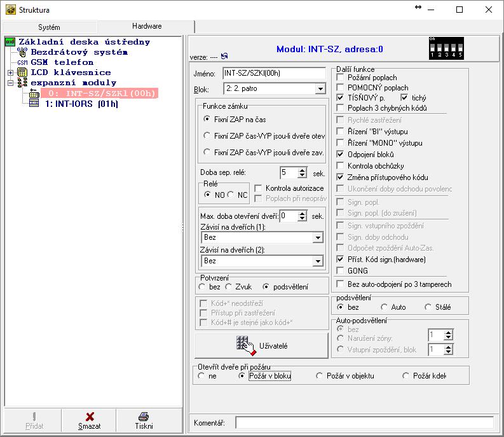Click the printer icon above Tiskni
504x437 pixels.
tap(144, 417)
